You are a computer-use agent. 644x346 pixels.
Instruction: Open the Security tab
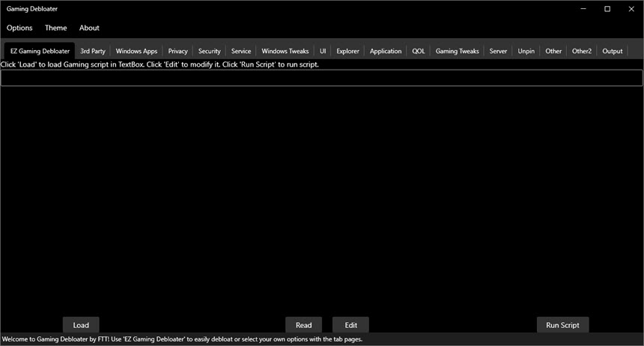click(x=210, y=52)
